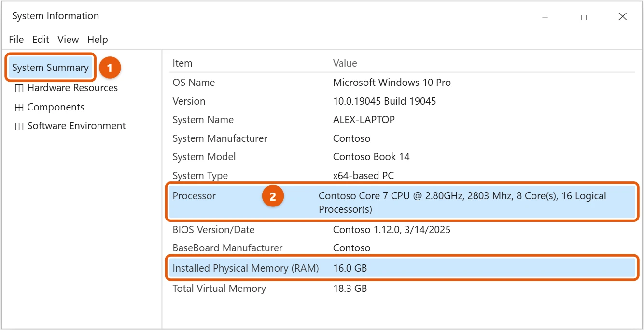Select the System Type row label
Image resolution: width=644 pixels, height=330 pixels.
coord(200,176)
